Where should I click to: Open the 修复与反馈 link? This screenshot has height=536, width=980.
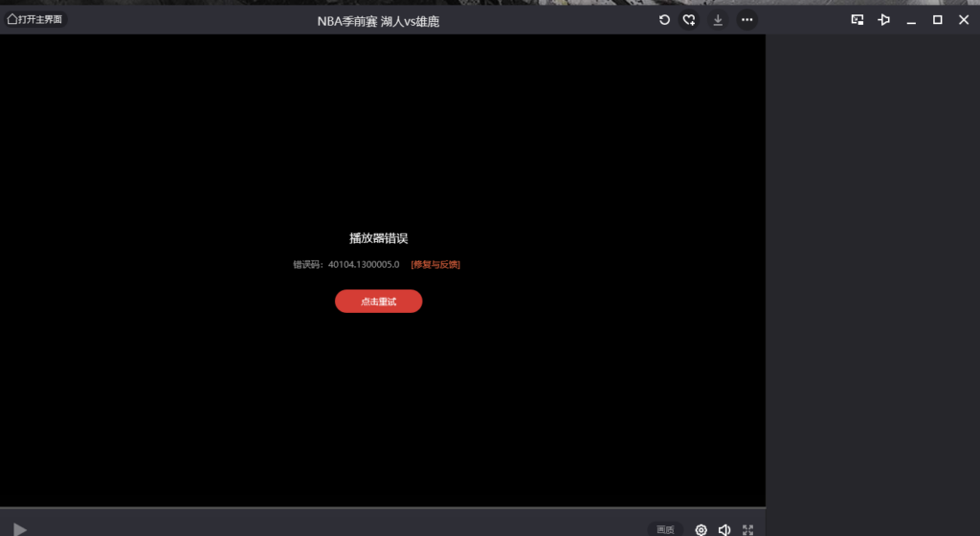click(x=435, y=264)
